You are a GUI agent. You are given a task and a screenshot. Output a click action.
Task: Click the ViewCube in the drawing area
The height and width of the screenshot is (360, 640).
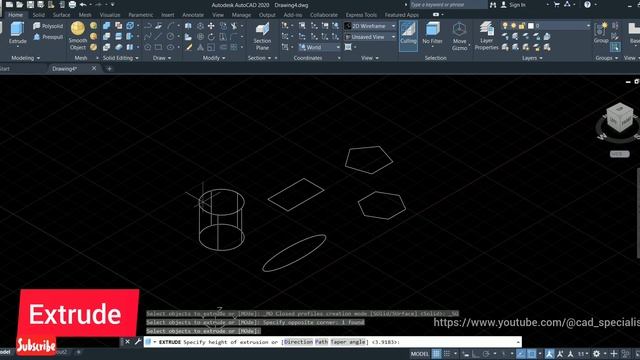click(x=619, y=118)
